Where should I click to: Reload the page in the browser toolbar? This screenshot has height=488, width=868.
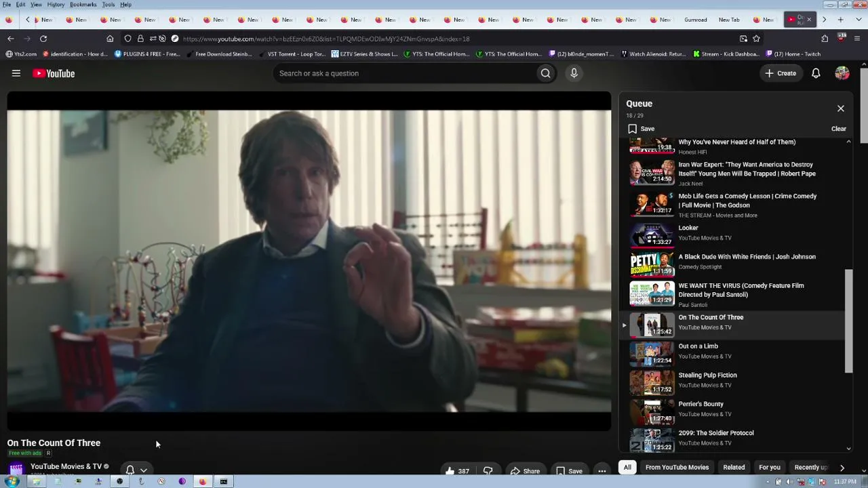tap(43, 39)
